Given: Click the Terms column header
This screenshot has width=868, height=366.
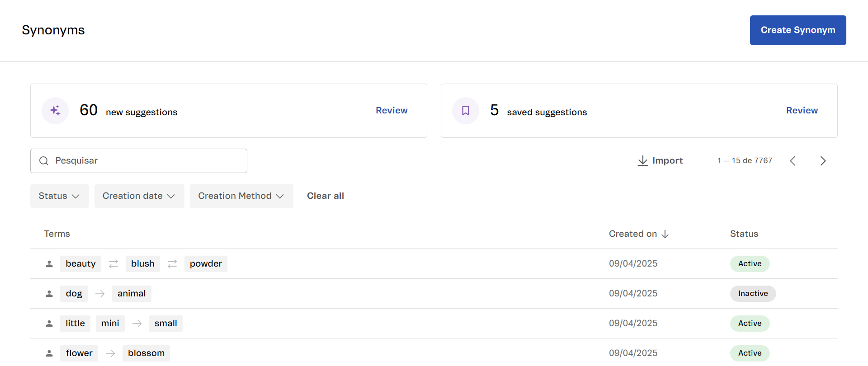Looking at the screenshot, I should [57, 234].
